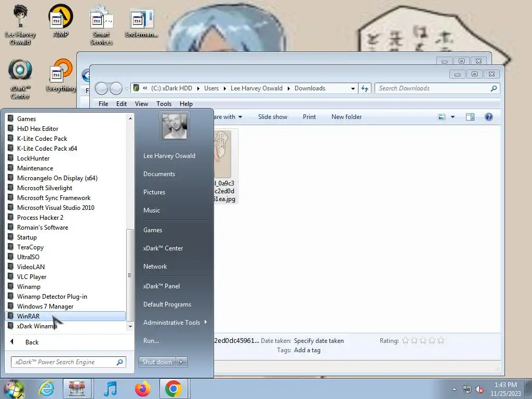Click the Start menu search magnifier icon
The width and height of the screenshot is (532, 399).
coord(120,362)
